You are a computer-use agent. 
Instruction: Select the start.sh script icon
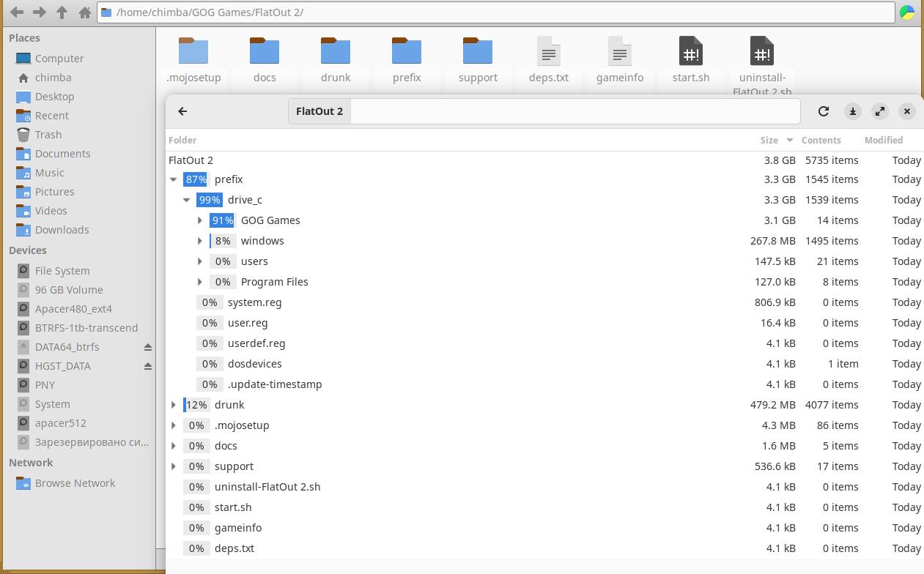tap(691, 51)
